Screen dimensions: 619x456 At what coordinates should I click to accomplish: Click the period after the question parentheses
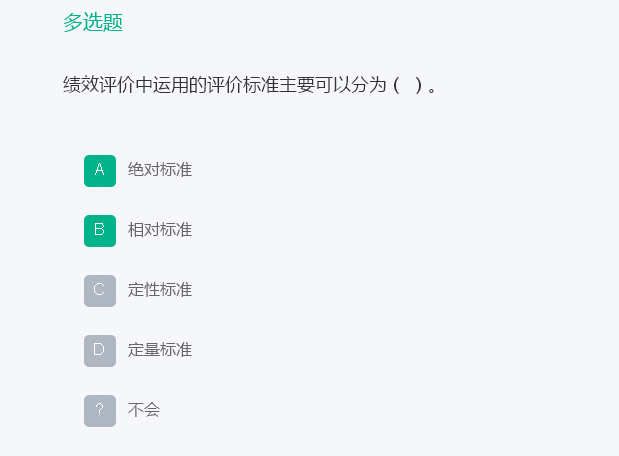point(432,90)
